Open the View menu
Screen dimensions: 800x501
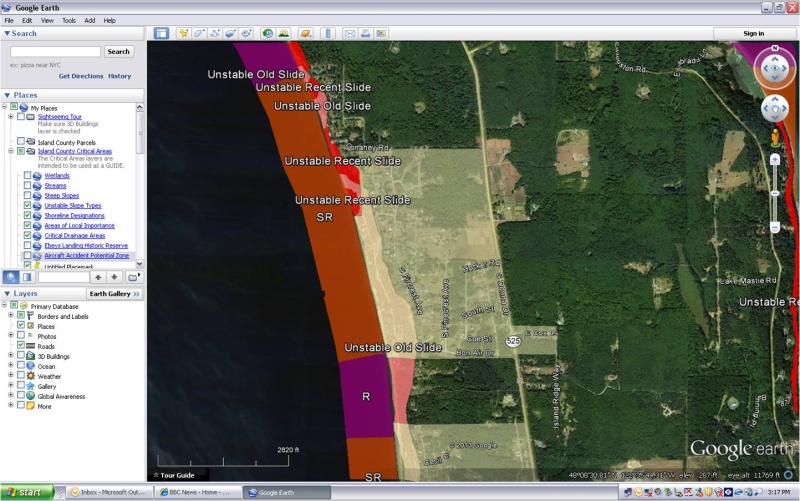[47, 21]
